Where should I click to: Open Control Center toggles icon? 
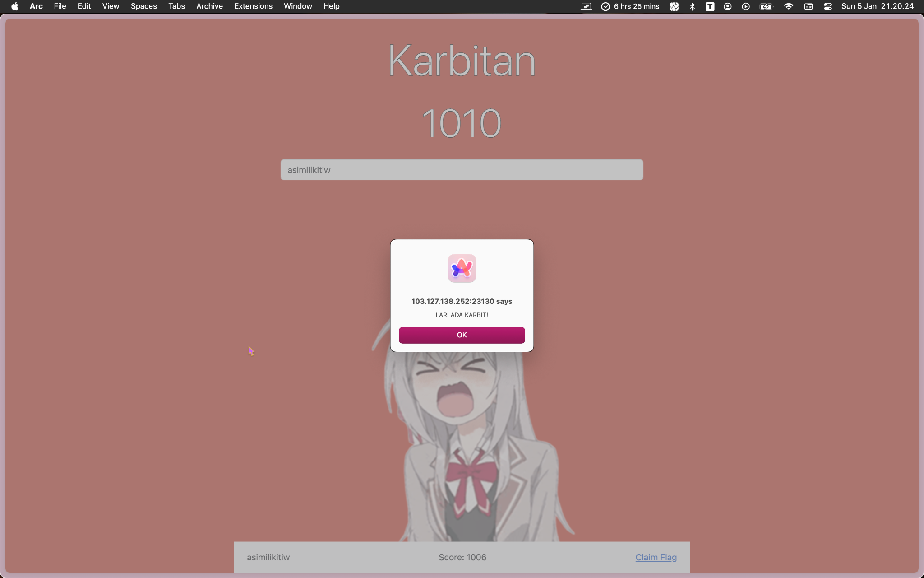point(827,6)
